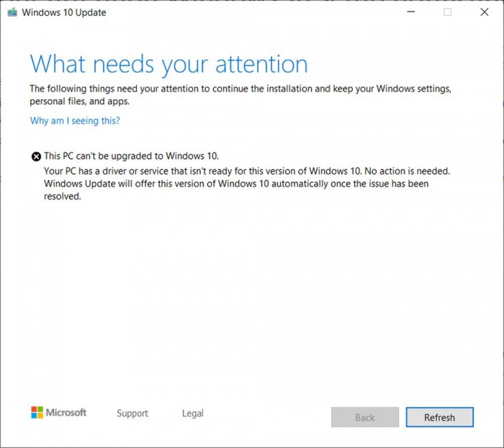504x448 pixels.
Task: Close the Windows 10 Update window
Action: 485,12
